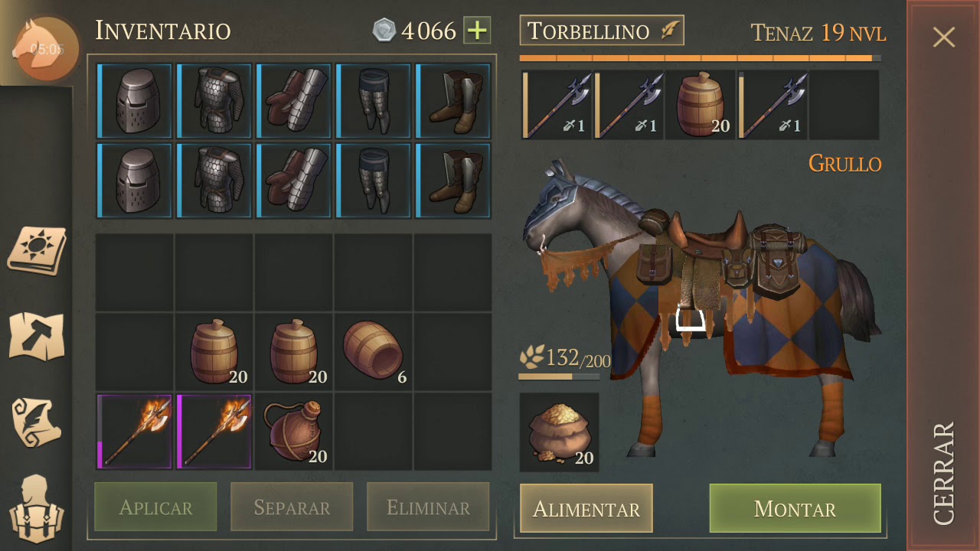Select the second-row leather boots
Image resolution: width=980 pixels, height=551 pixels.
tap(453, 180)
